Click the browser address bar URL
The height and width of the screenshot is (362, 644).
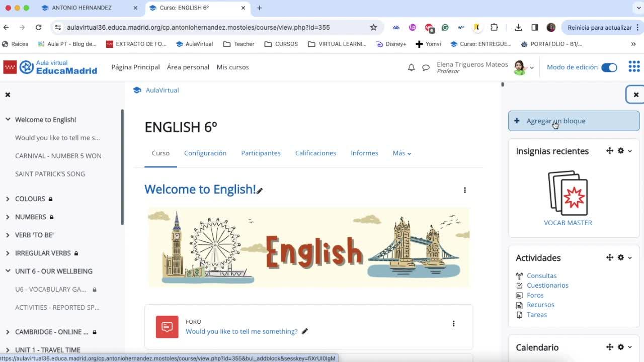[x=198, y=27]
